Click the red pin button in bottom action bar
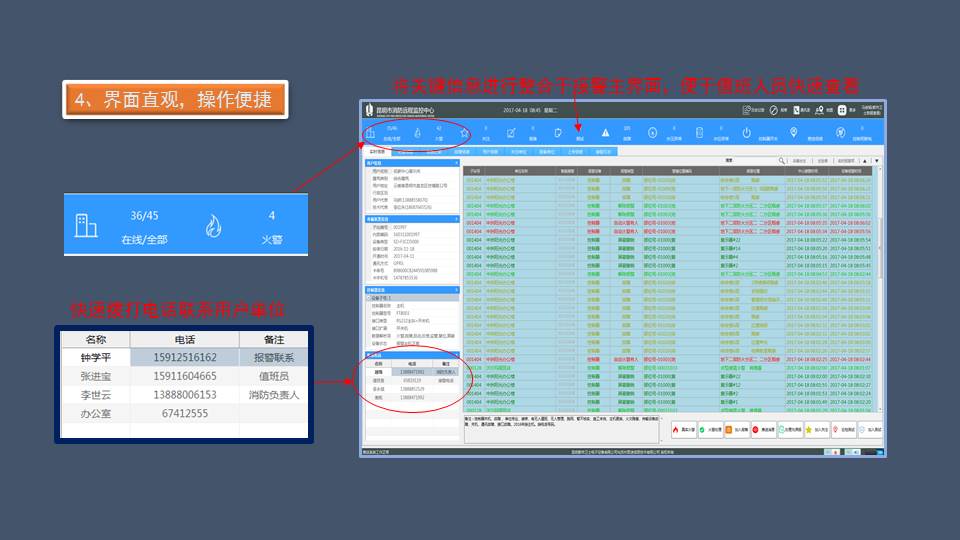The image size is (960, 540). [x=844, y=430]
